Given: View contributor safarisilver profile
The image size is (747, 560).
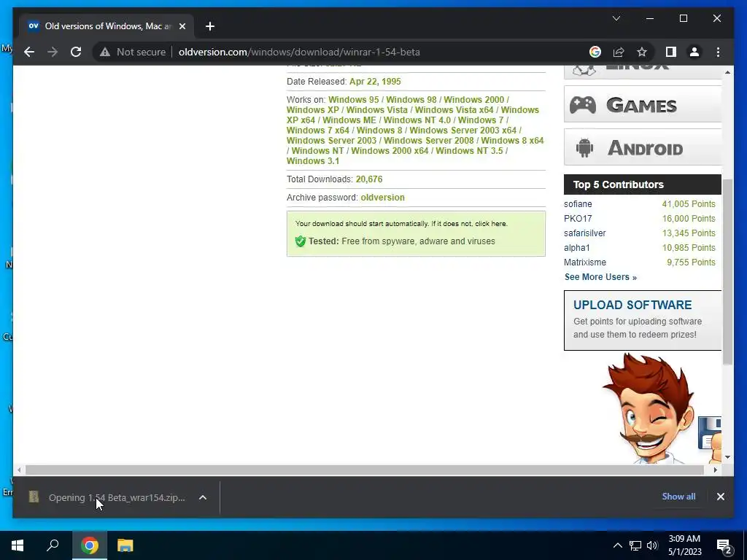Looking at the screenshot, I should pyautogui.click(x=584, y=233).
